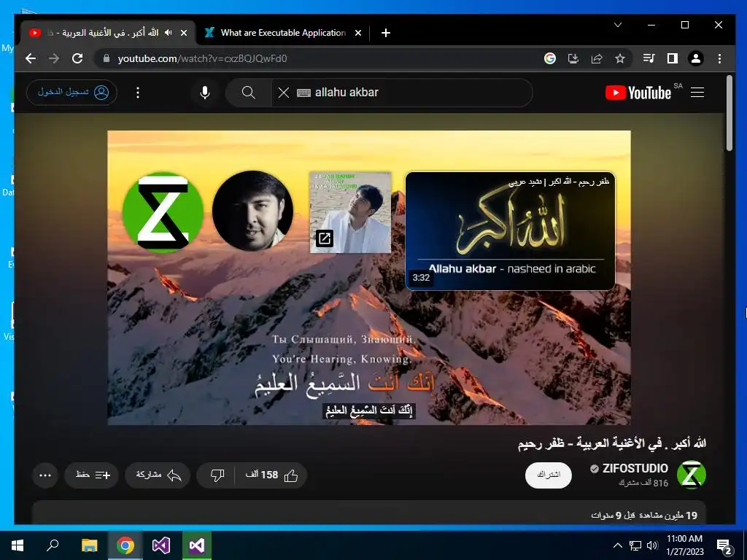Click search field containing allahu akbar
The image size is (747, 560).
point(402,93)
